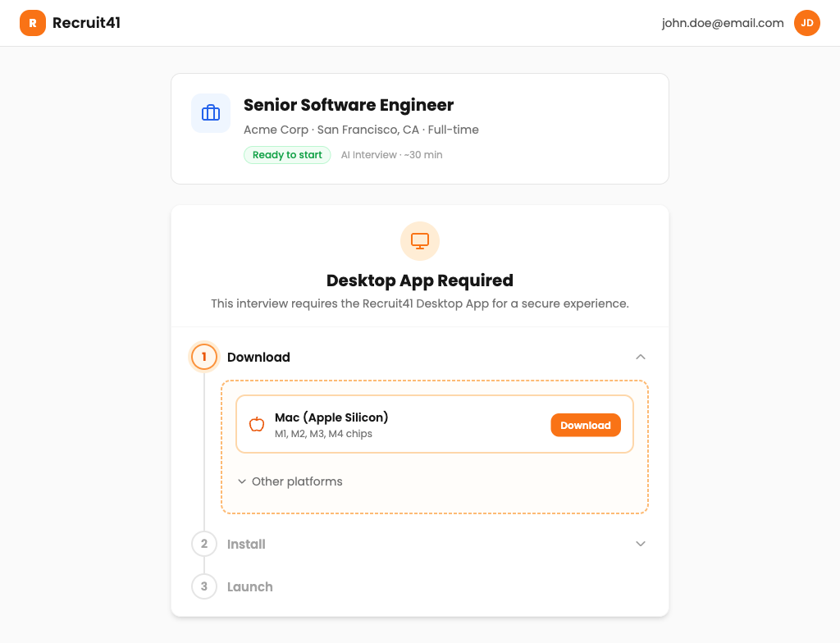
Task: Click the john.doe@email.com address
Action: tap(723, 23)
